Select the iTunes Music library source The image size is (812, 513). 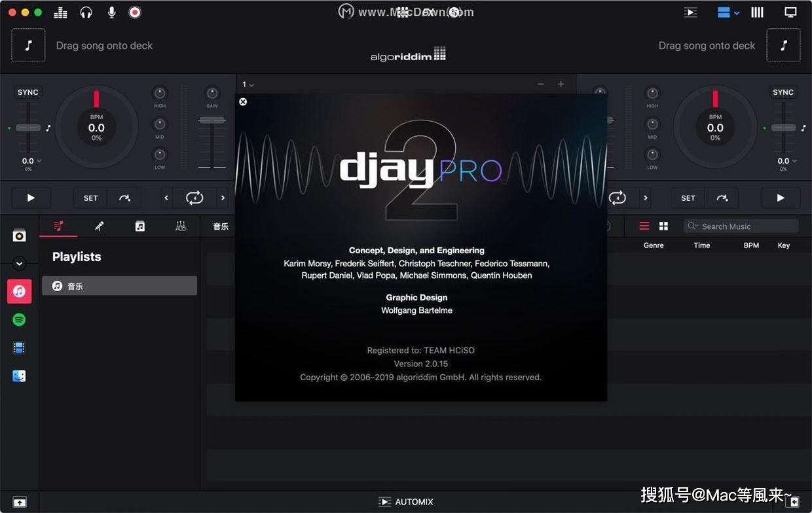click(19, 291)
